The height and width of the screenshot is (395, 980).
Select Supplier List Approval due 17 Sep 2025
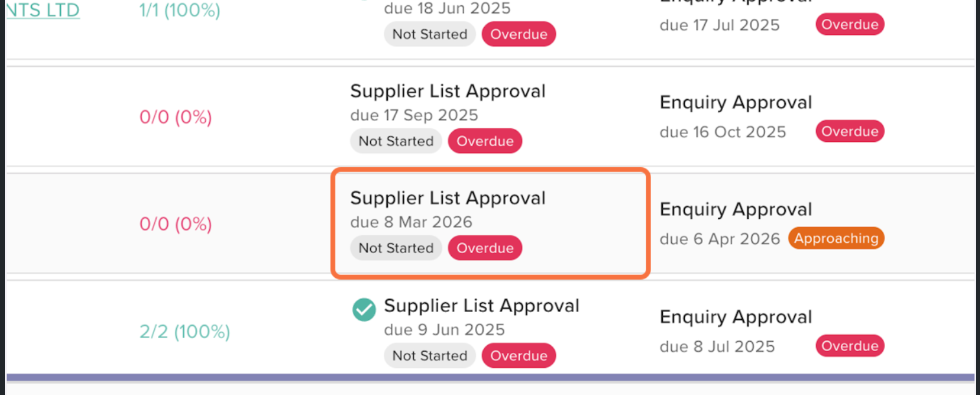coord(447,91)
